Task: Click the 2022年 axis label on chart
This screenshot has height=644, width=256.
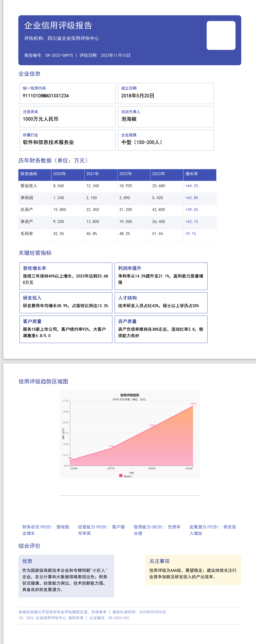Action: click(x=152, y=469)
